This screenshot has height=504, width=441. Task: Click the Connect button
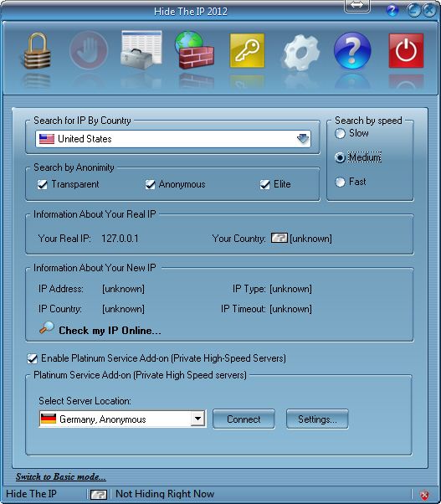click(x=244, y=419)
